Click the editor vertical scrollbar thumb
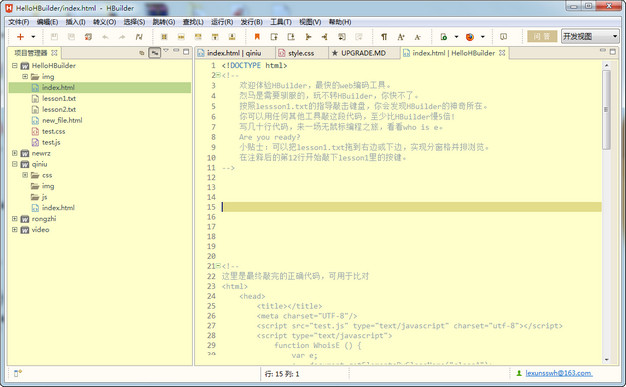 (606, 110)
